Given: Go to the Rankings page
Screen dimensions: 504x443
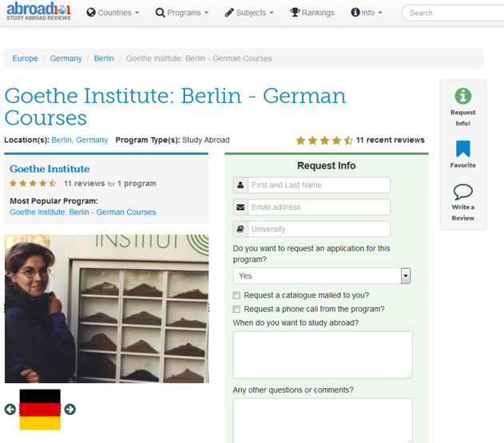Looking at the screenshot, I should (312, 13).
